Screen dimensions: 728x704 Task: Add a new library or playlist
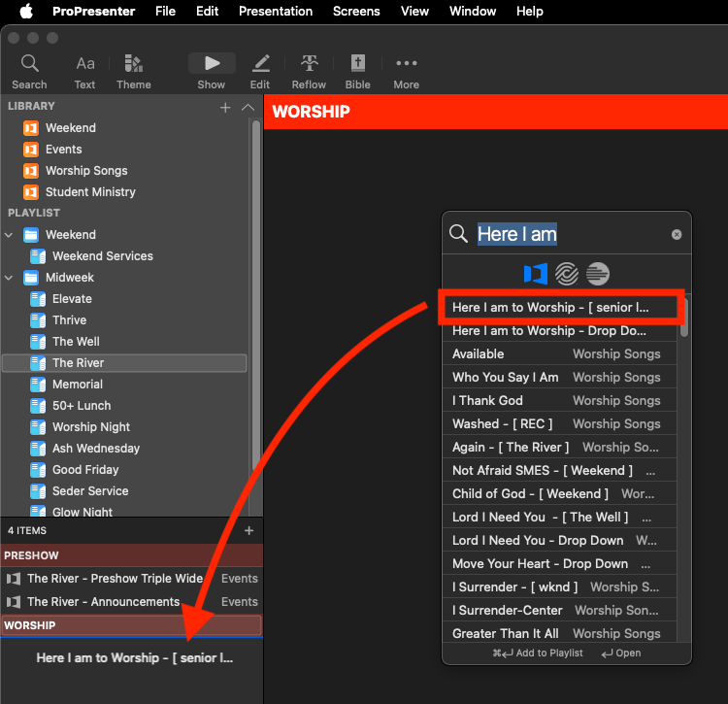(225, 107)
